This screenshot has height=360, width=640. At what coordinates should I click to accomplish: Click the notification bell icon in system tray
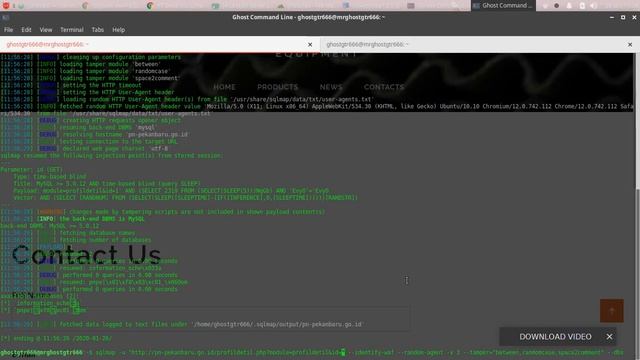pyautogui.click(x=569, y=6)
